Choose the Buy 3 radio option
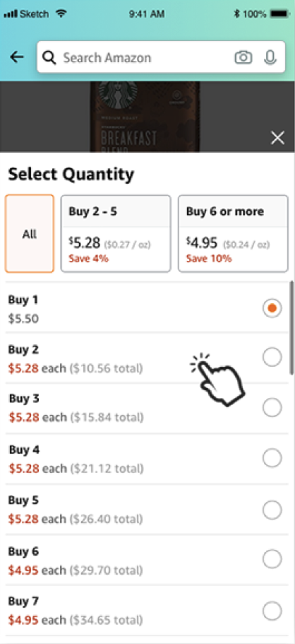This screenshot has height=644, width=295. pos(272,407)
